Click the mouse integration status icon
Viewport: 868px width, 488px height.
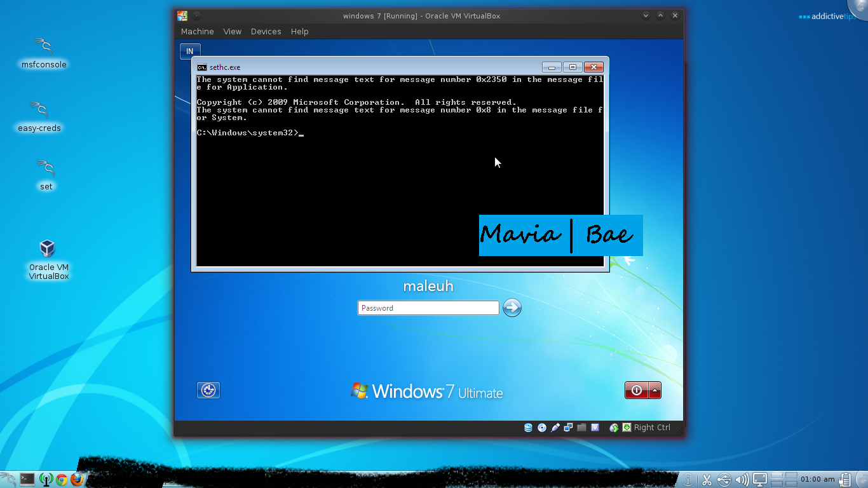click(614, 428)
